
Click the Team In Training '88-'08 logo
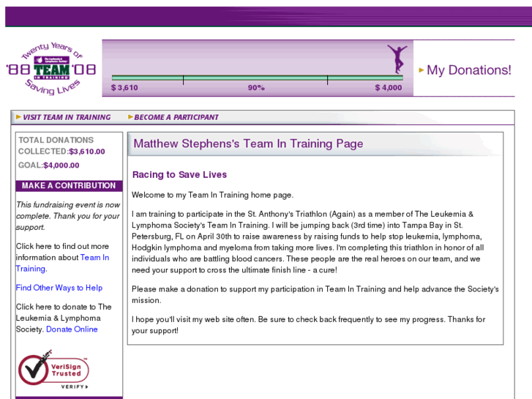click(51, 68)
